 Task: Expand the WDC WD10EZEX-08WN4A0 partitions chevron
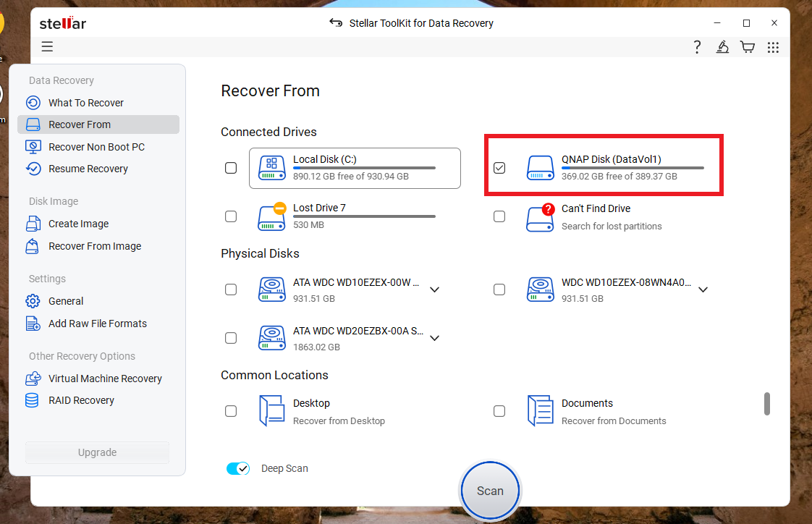(703, 290)
